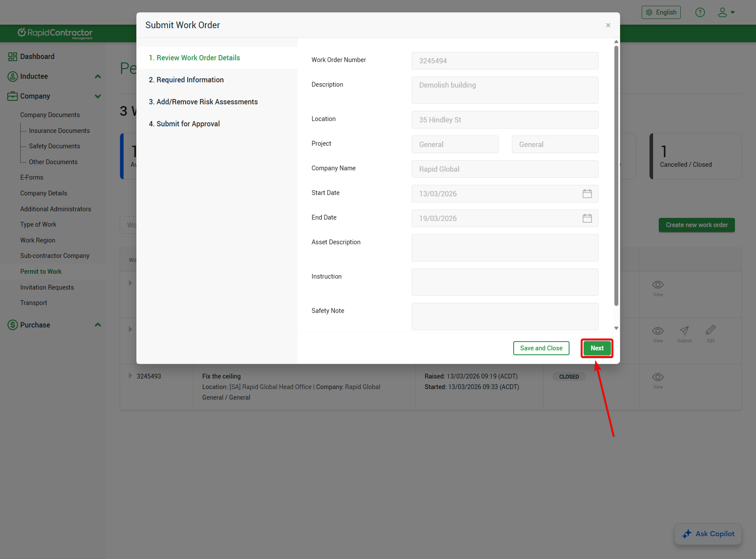Expand row for work order 3245493
The width and height of the screenshot is (756, 559).
130,376
